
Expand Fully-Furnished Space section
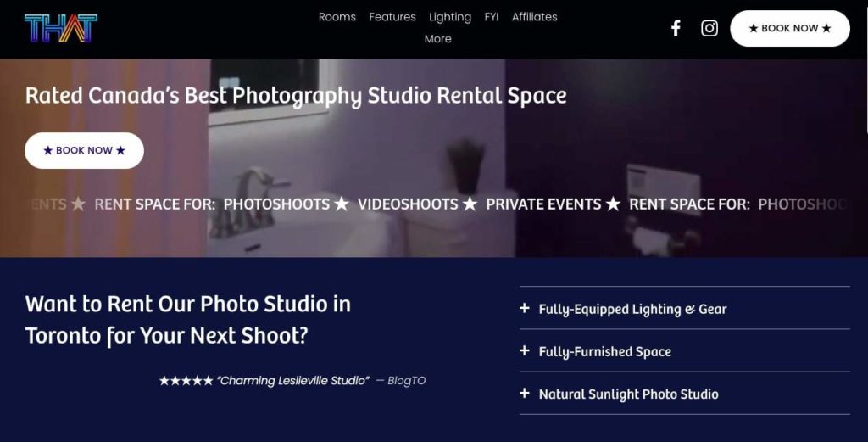(x=684, y=350)
